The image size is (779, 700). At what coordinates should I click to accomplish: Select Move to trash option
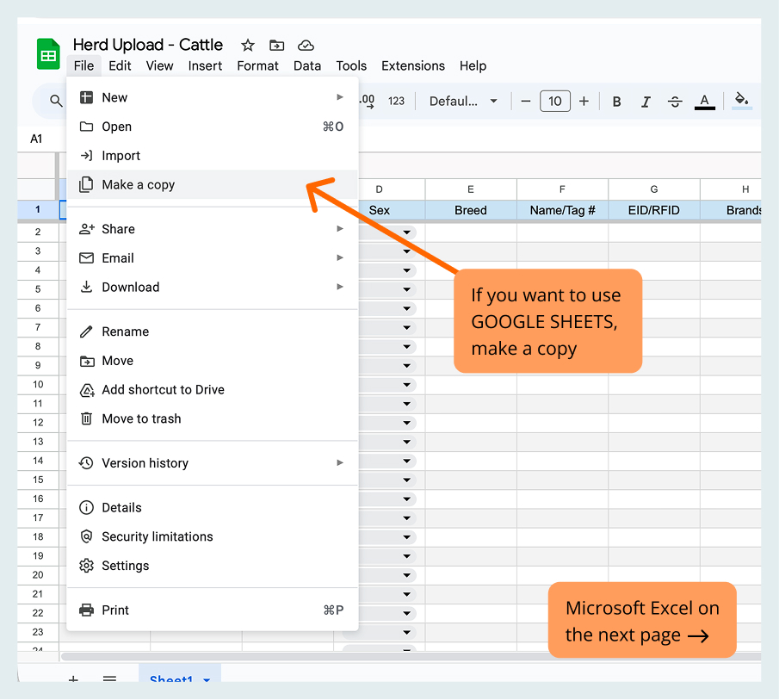tap(141, 418)
